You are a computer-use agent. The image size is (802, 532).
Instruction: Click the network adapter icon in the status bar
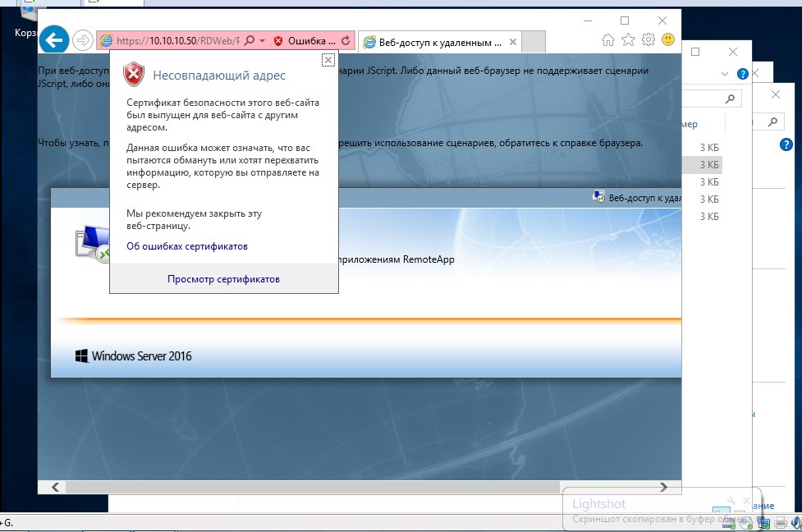[x=763, y=522]
